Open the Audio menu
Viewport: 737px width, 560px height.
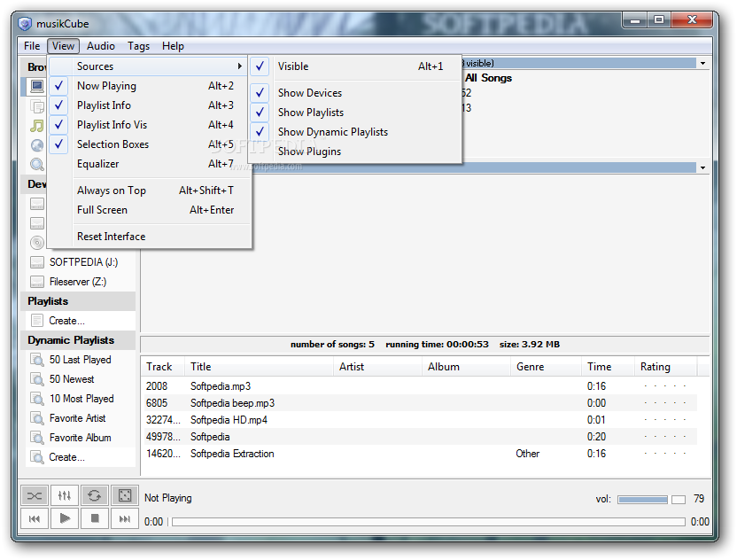click(101, 46)
